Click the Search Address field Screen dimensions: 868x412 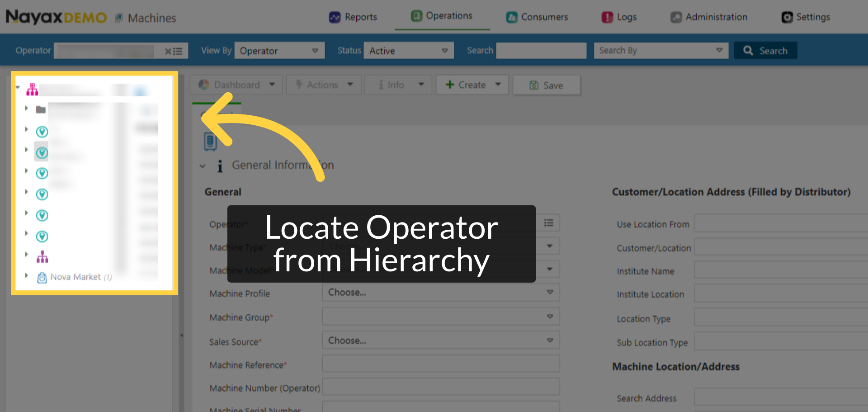(x=781, y=397)
